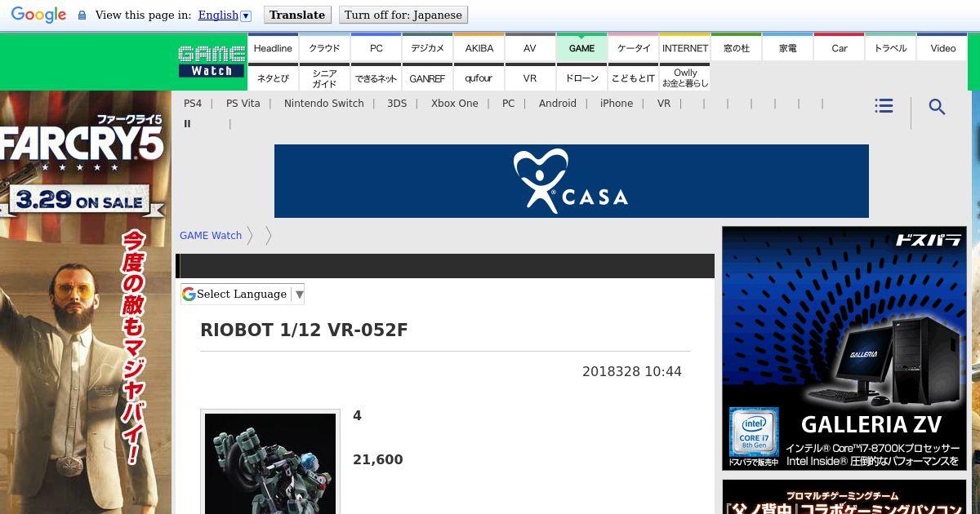The image size is (980, 514).
Task: Open the English language dropdown
Action: [225, 15]
